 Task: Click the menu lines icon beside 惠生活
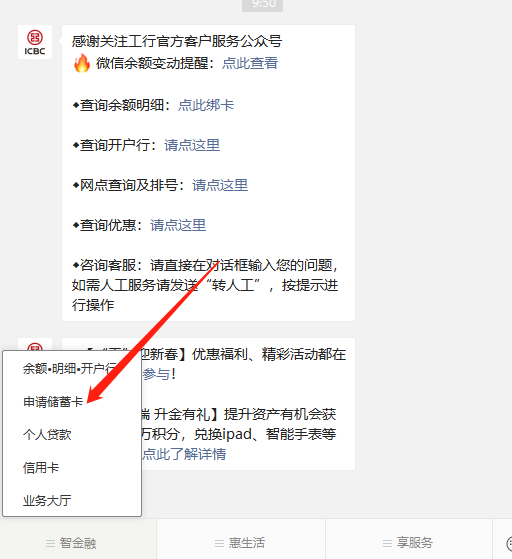click(x=219, y=543)
